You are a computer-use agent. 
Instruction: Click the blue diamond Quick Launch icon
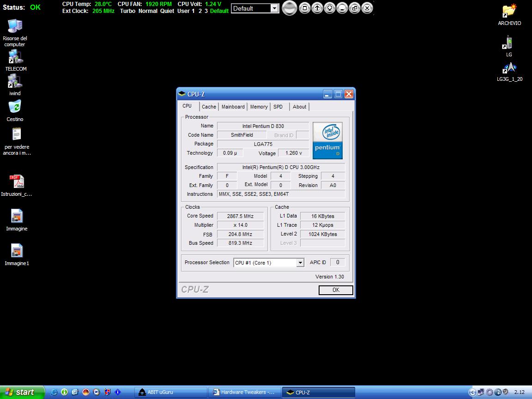pyautogui.click(x=118, y=392)
